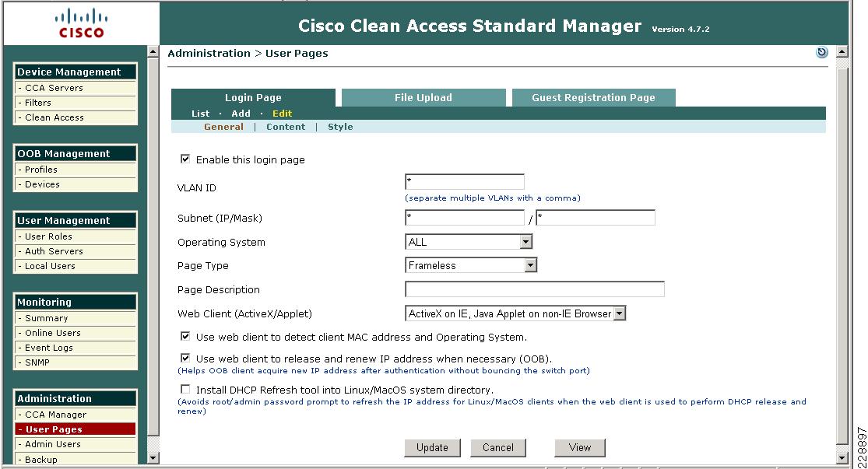The height and width of the screenshot is (469, 868).
Task: Click the Page Description input field
Action: point(535,289)
